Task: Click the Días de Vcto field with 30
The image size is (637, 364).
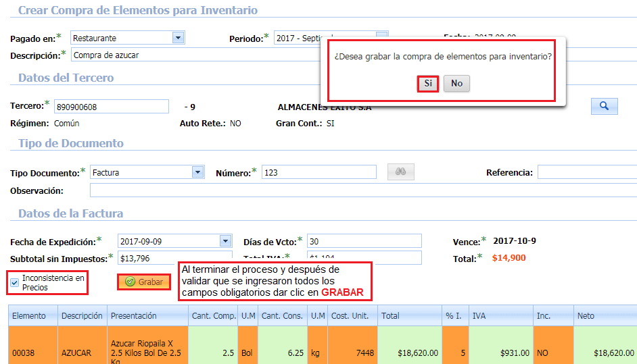Action: 364,241
